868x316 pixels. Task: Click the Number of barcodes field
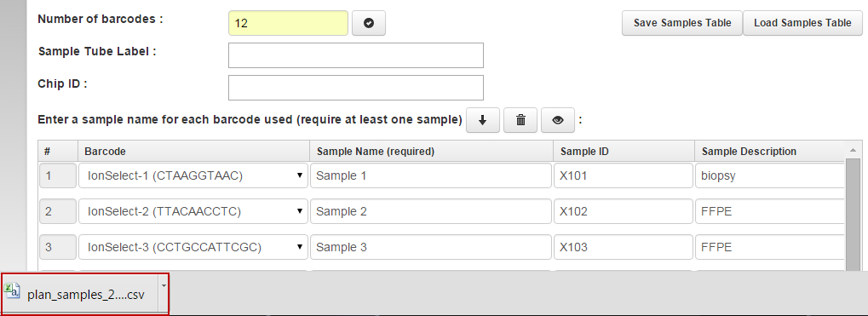coord(289,23)
